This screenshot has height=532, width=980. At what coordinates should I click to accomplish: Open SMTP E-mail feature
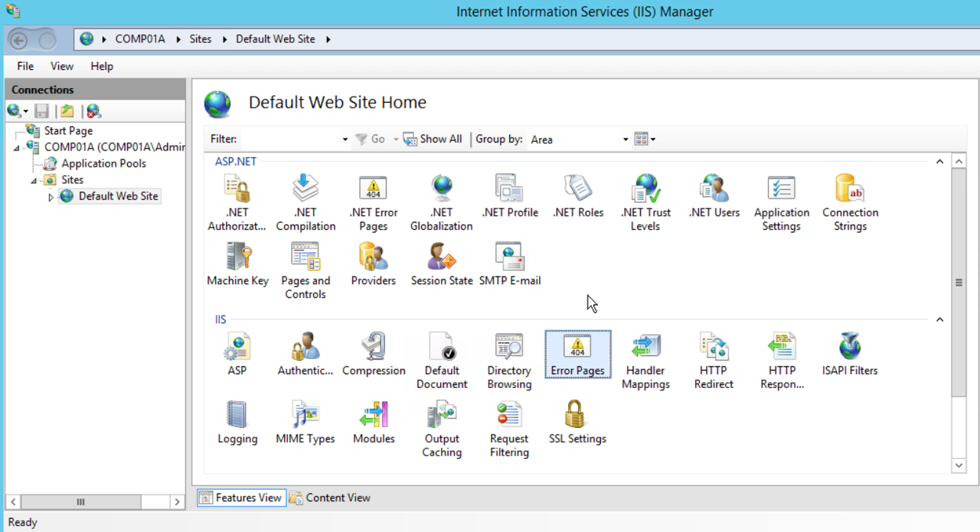pos(510,265)
